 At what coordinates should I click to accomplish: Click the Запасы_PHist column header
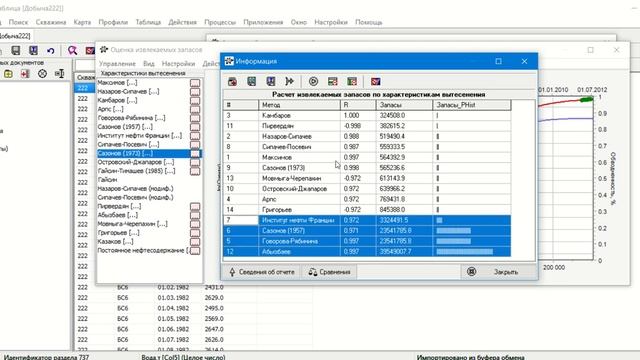tap(471, 105)
